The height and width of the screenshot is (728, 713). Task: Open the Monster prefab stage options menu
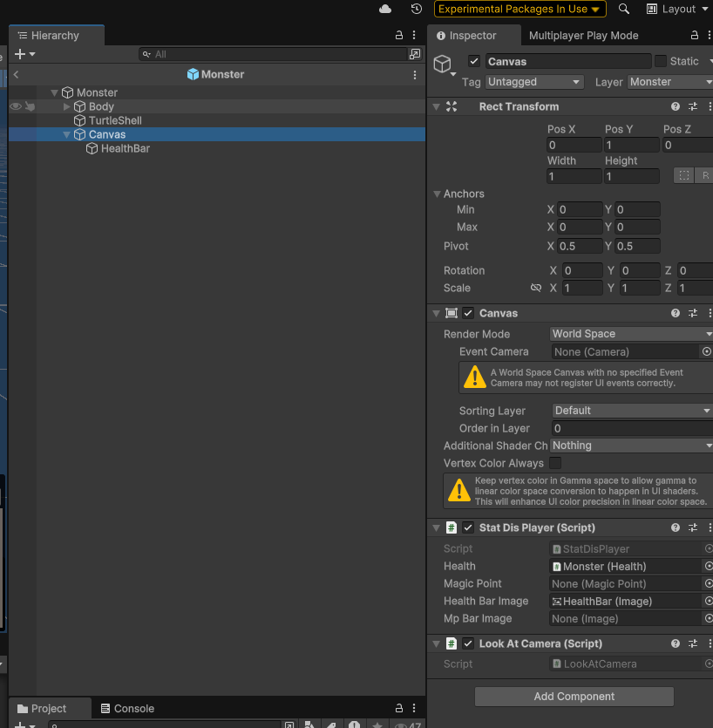coord(415,75)
